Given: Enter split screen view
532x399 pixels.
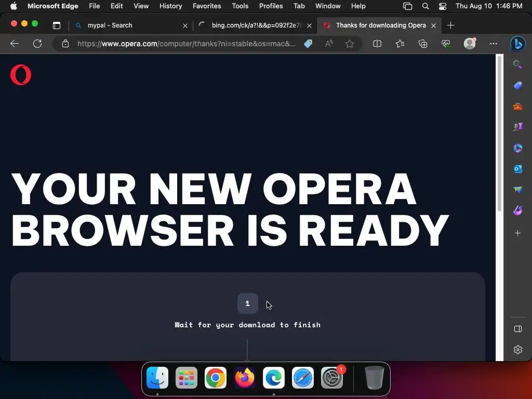Looking at the screenshot, I should coord(377,44).
